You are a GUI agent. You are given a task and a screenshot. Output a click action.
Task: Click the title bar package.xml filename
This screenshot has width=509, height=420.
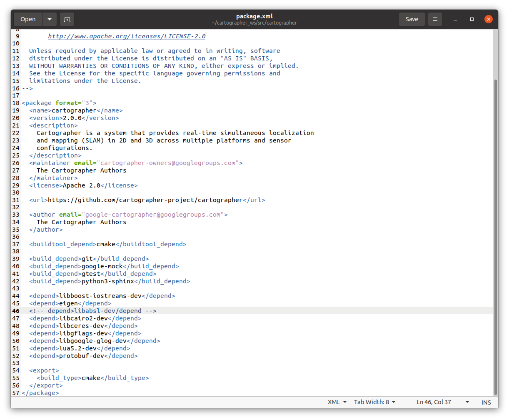[254, 16]
